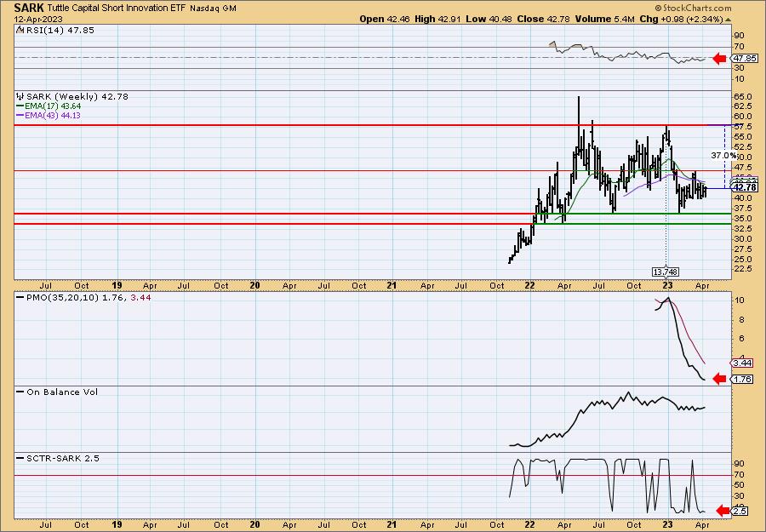Click the 13.748 label at price panel bottom
Viewport: 766px width, 532px height.
tap(666, 272)
